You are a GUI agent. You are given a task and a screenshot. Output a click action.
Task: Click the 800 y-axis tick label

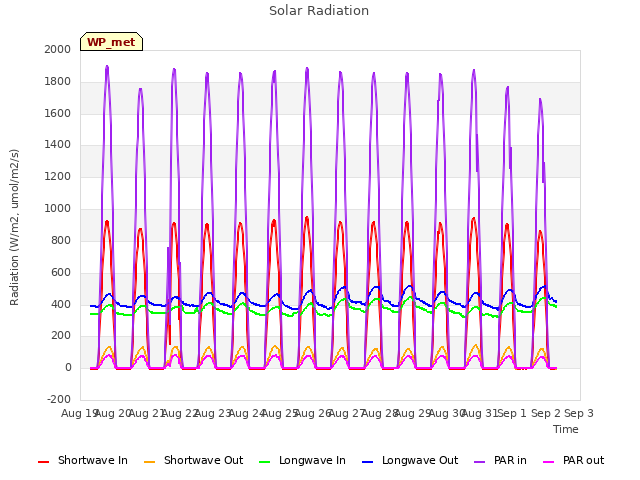61,240
